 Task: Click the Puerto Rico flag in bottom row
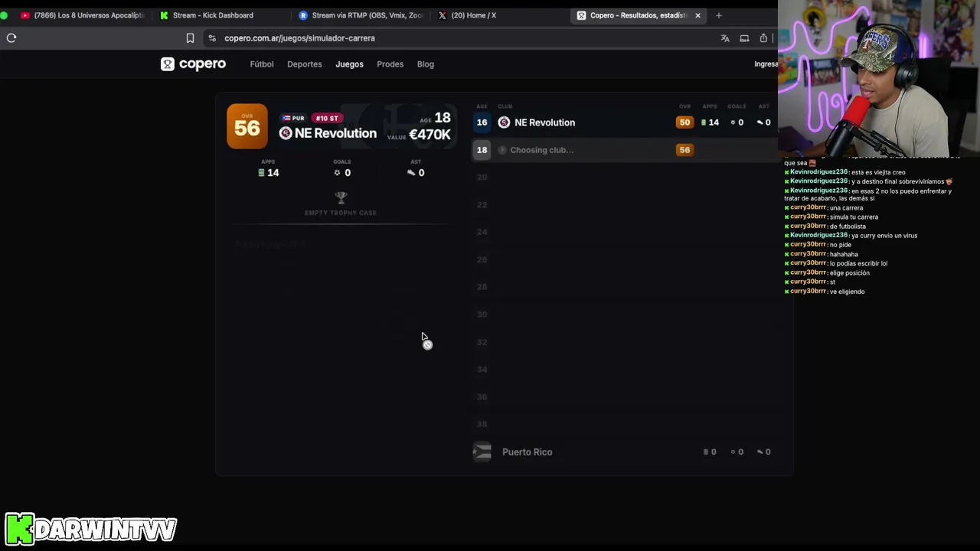(482, 452)
